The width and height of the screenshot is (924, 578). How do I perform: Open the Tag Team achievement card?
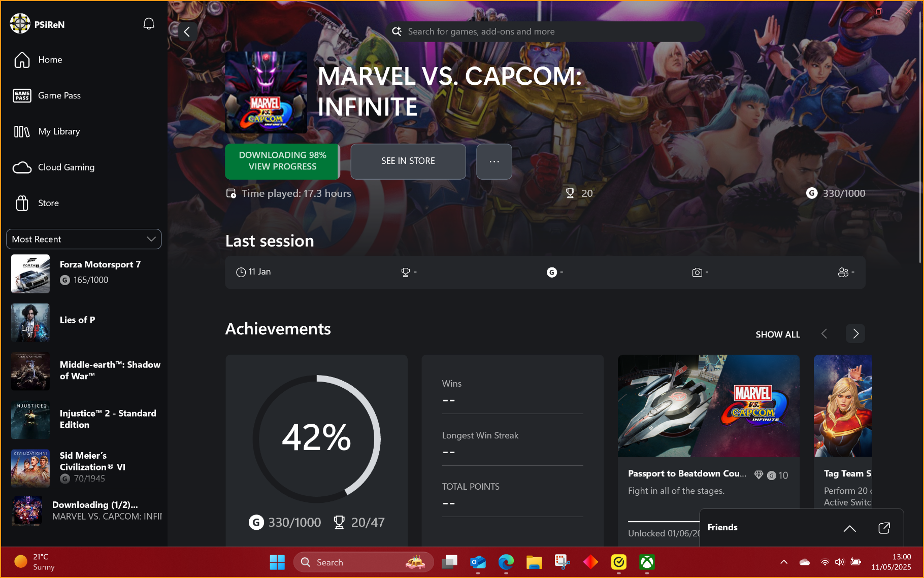[843, 431]
